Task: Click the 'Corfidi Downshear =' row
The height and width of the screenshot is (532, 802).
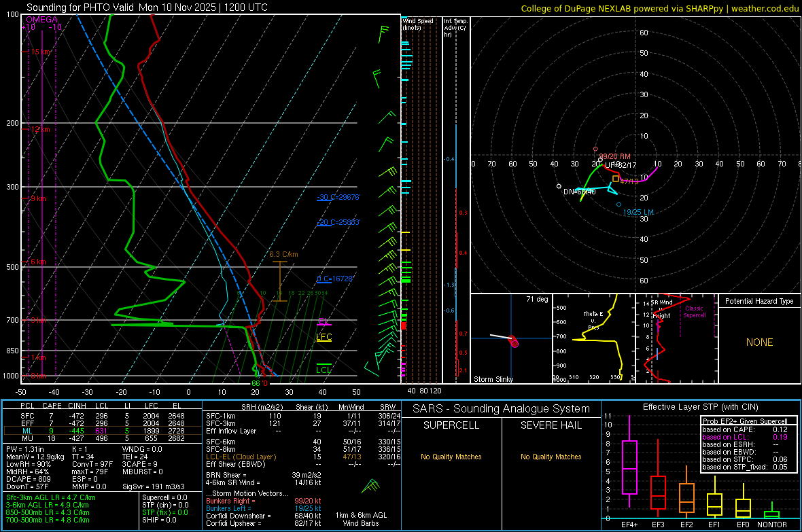Action: pos(264,516)
